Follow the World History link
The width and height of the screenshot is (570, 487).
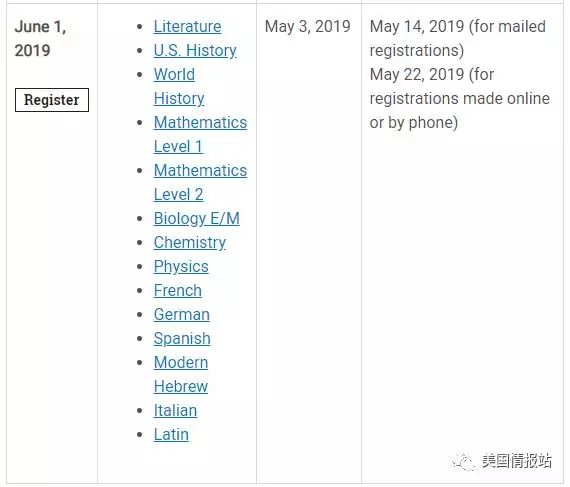[x=179, y=86]
